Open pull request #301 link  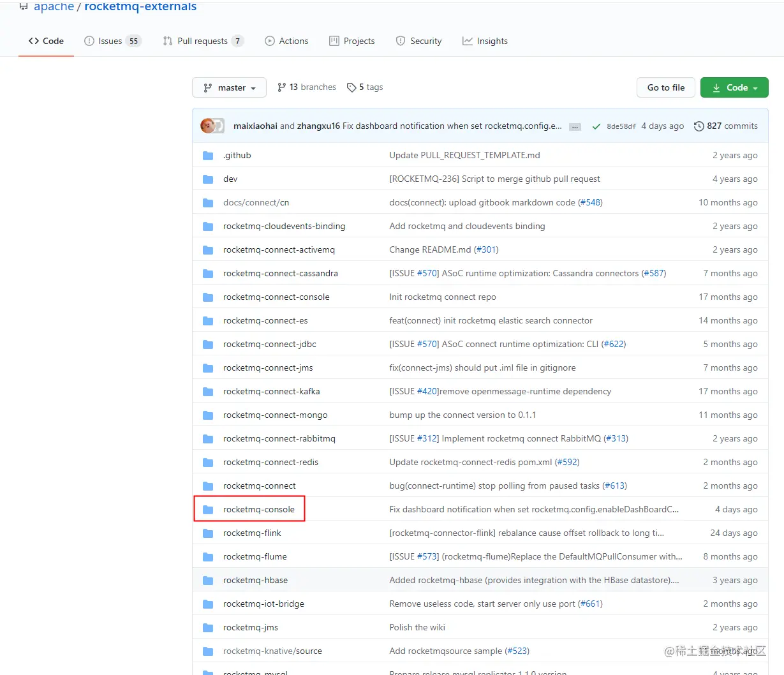[x=486, y=250]
